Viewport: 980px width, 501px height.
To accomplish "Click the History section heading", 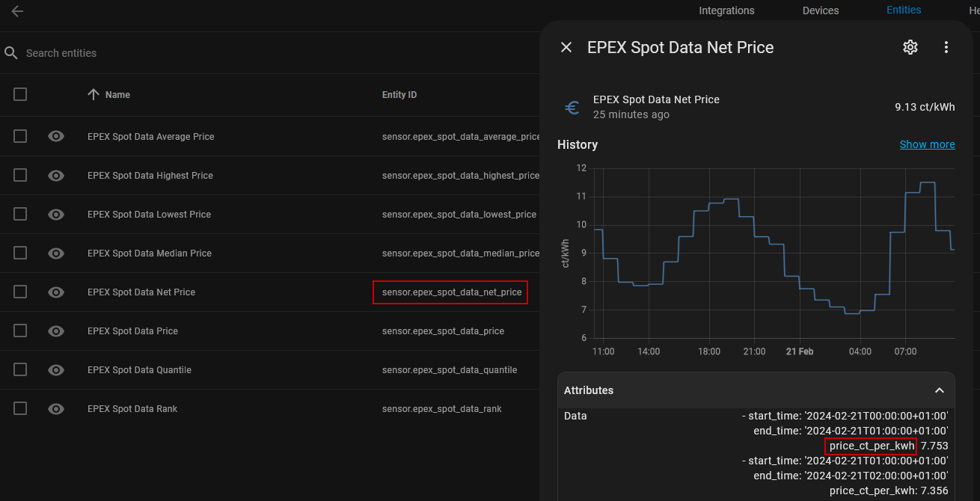I will click(578, 144).
